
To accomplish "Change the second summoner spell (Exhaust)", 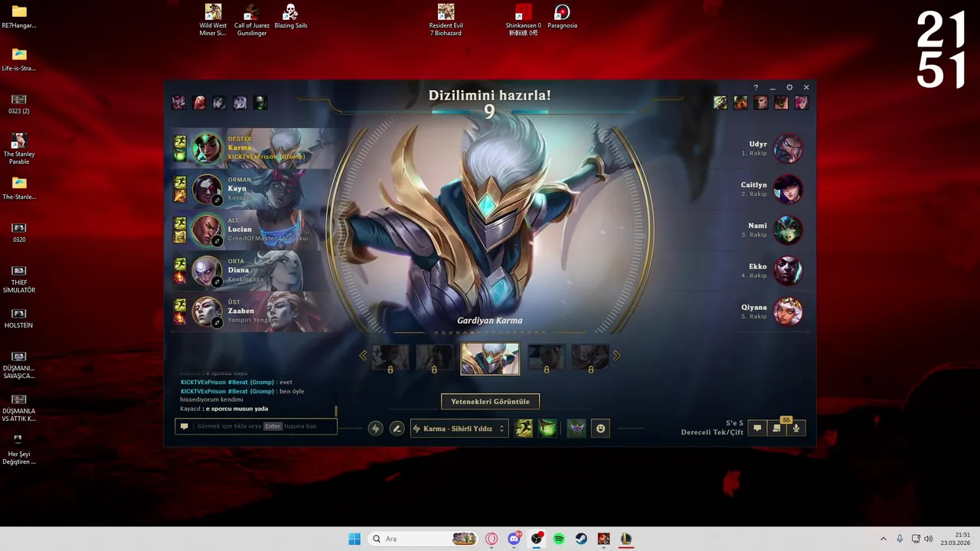I will (547, 429).
